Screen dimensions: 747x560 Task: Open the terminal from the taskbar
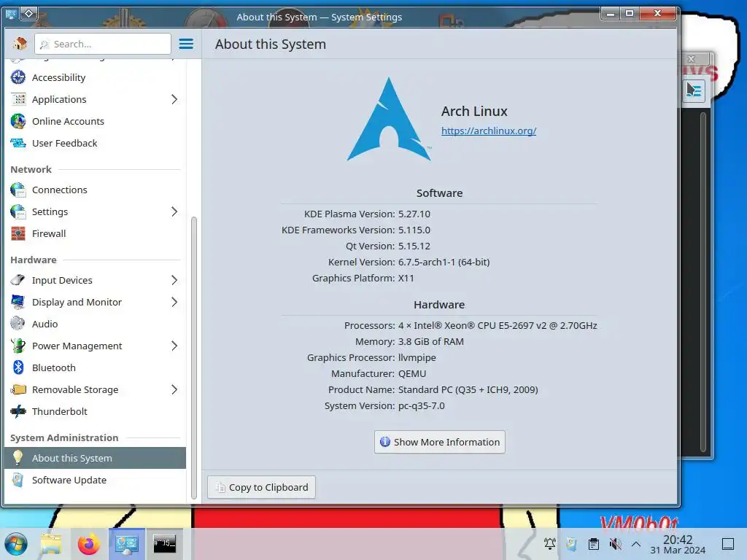[164, 544]
